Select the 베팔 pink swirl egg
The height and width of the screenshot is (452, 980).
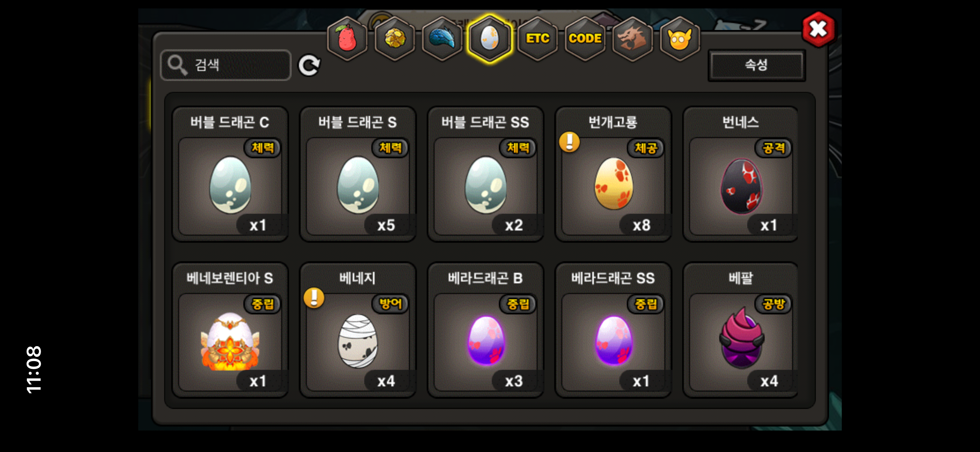[x=741, y=330]
